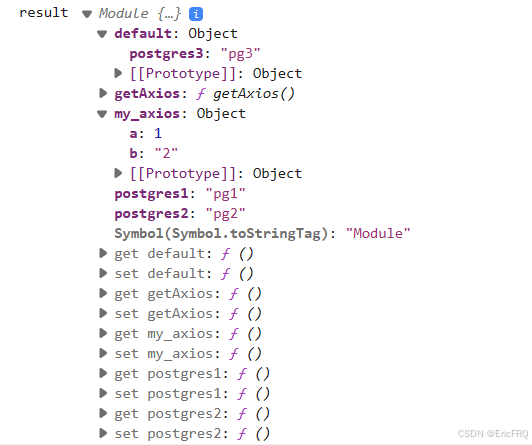Expand [[Prototype]] under my_axios object

(x=118, y=173)
